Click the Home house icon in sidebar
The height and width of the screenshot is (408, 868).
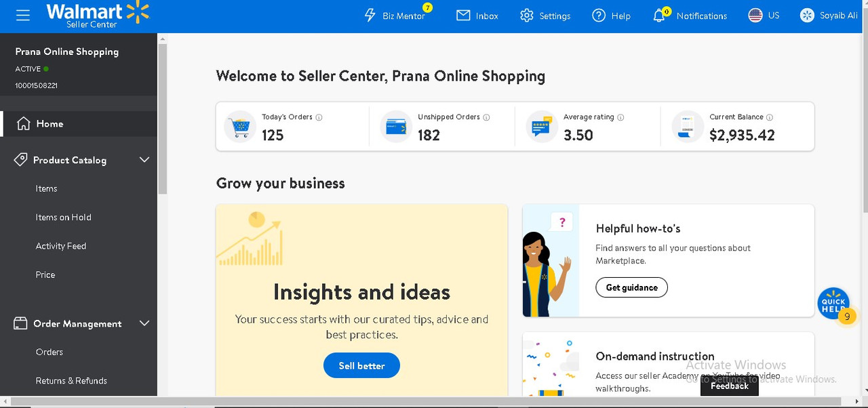24,123
